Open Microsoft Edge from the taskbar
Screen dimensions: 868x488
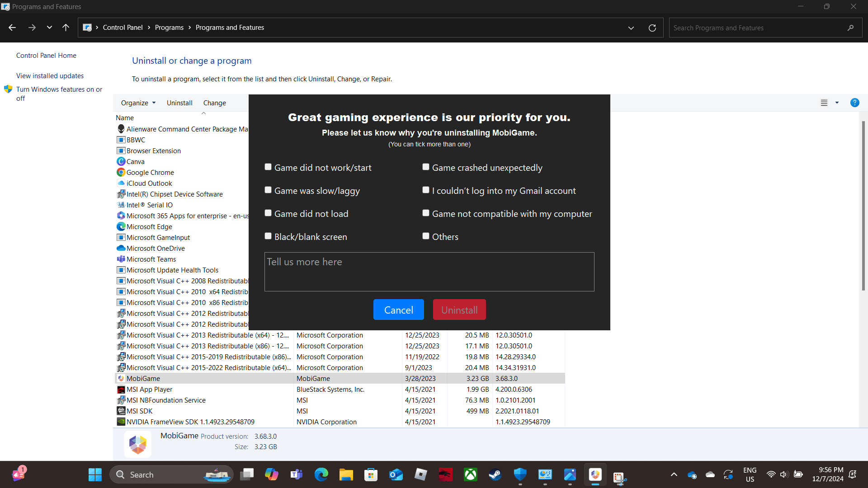coord(321,474)
